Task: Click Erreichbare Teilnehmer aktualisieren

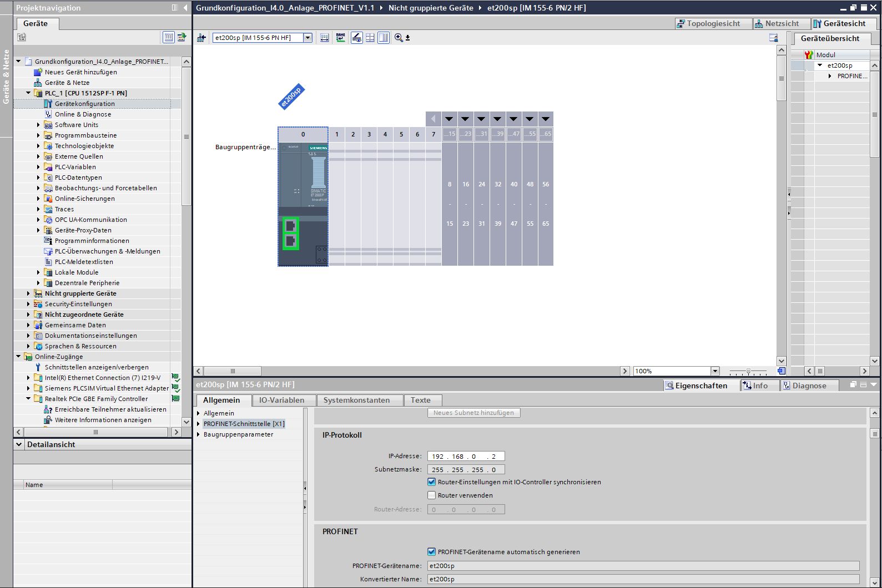Action: (110, 409)
